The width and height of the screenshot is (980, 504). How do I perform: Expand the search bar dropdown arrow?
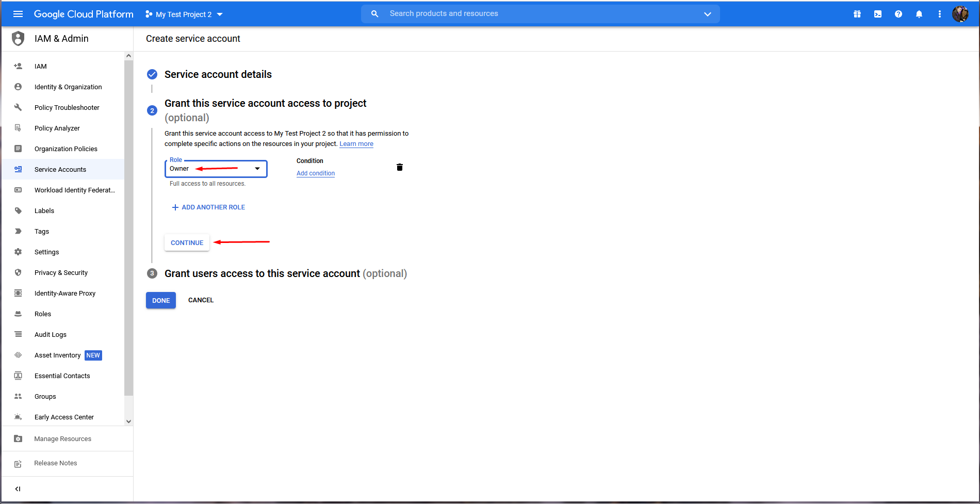pyautogui.click(x=707, y=14)
